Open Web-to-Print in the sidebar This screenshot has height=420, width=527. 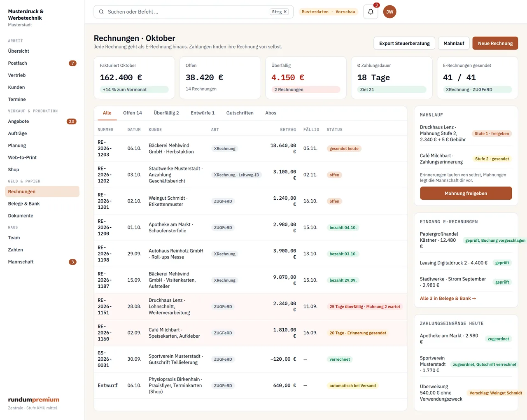pyautogui.click(x=42, y=158)
